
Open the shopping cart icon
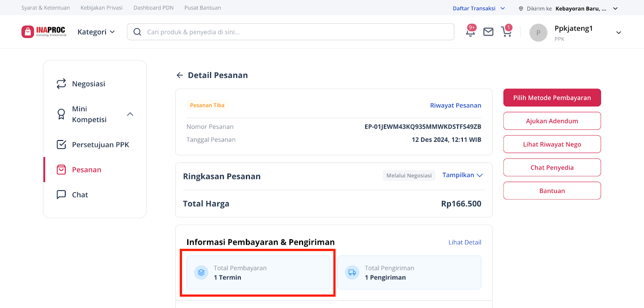[x=506, y=31]
